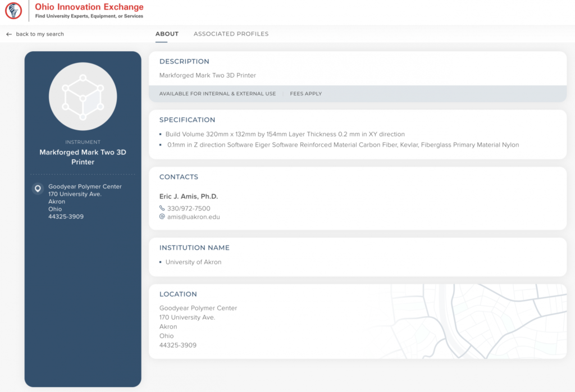Click the Goodyear Polymer Center sidebar address

[85, 186]
